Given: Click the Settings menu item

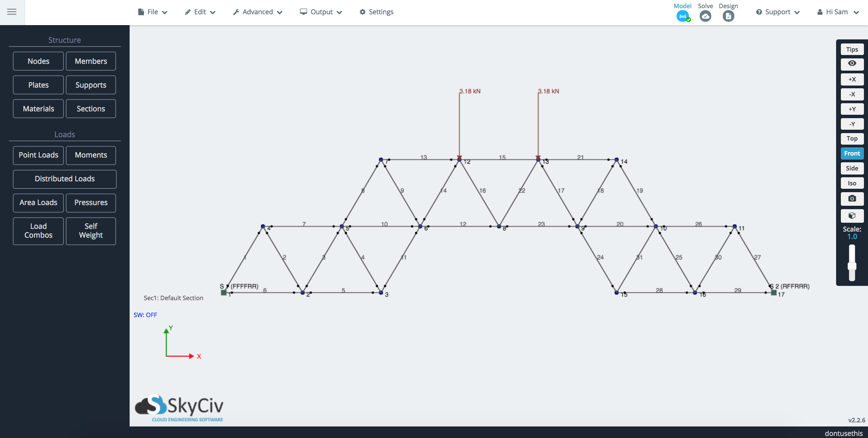Looking at the screenshot, I should tap(377, 12).
